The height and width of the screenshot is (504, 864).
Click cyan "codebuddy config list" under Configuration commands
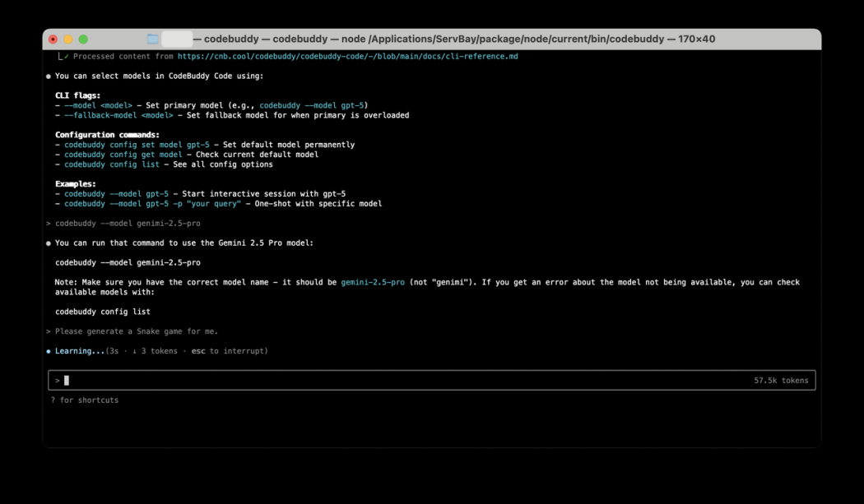pyautogui.click(x=112, y=164)
